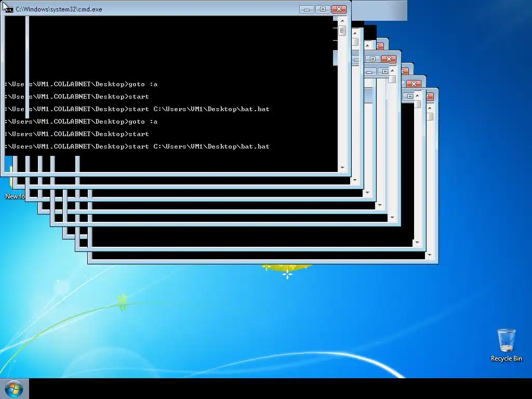Viewport: 532px width, 399px height.
Task: Select the New folder desktop icon label
Action: [x=15, y=196]
